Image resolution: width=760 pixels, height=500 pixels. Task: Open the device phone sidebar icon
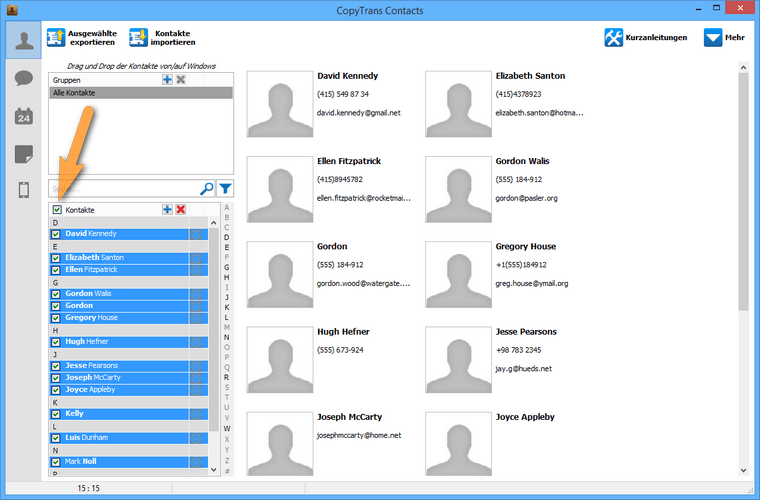click(23, 190)
